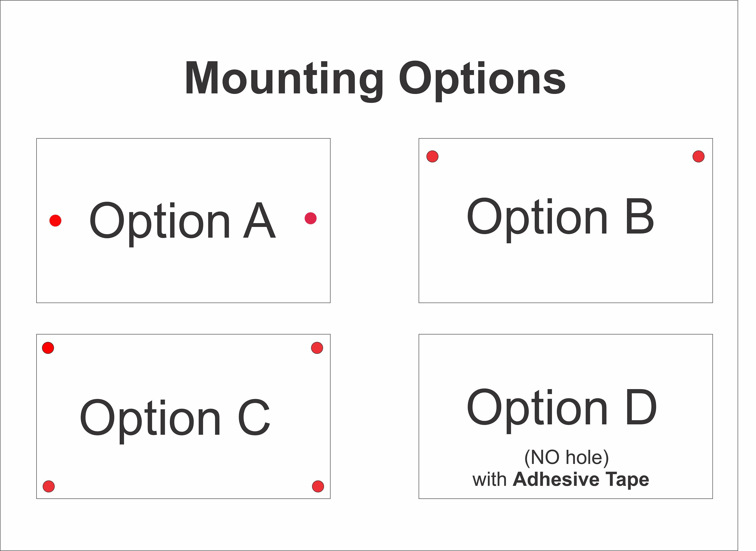
Task: Click the right red dot in Option A
Action: (310, 218)
